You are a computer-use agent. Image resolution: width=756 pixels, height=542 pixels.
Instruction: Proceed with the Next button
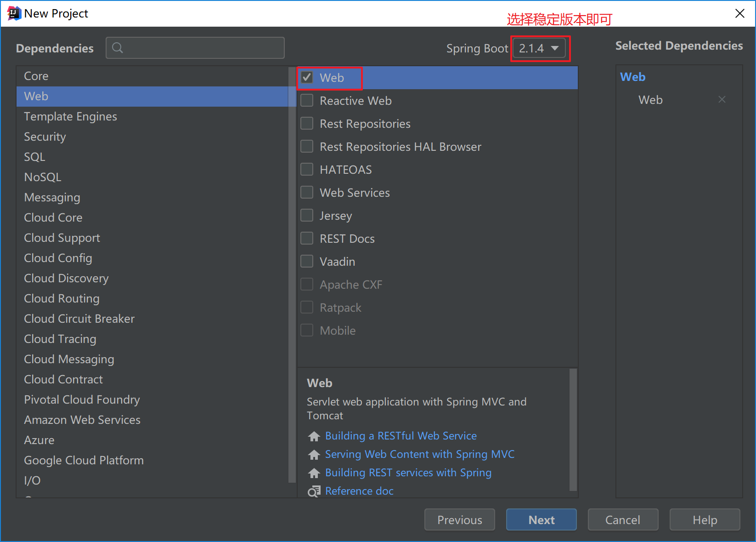click(542, 519)
